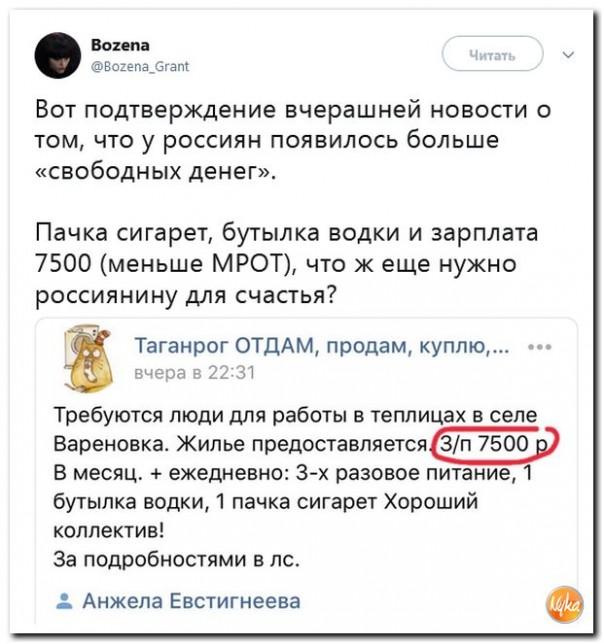The height and width of the screenshot is (644, 604).
Task: Open the Анжела Евстигнеева author link
Action: point(190,601)
